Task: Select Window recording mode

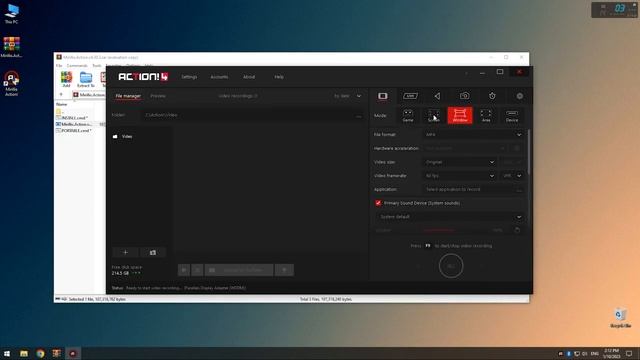Action: 460,116
